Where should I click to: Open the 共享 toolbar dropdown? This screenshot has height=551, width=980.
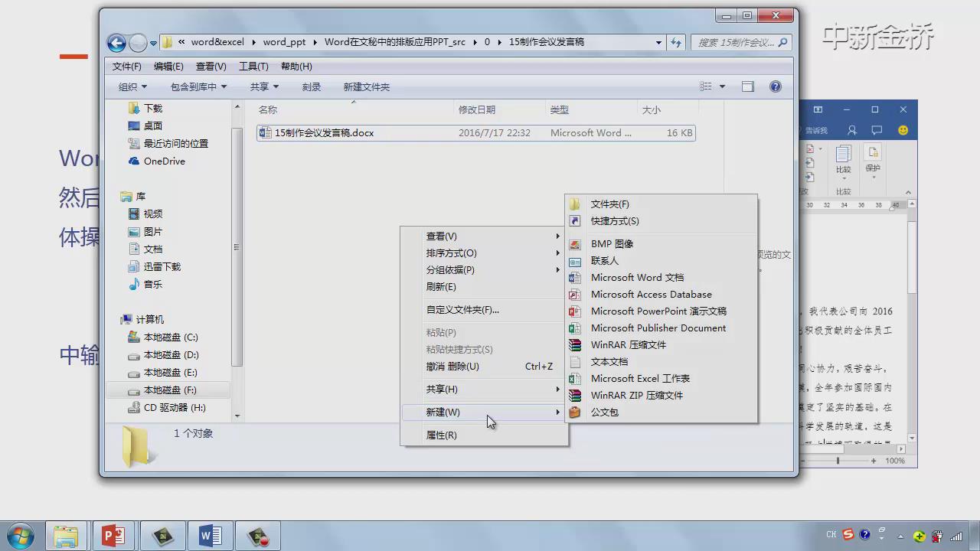tap(264, 86)
